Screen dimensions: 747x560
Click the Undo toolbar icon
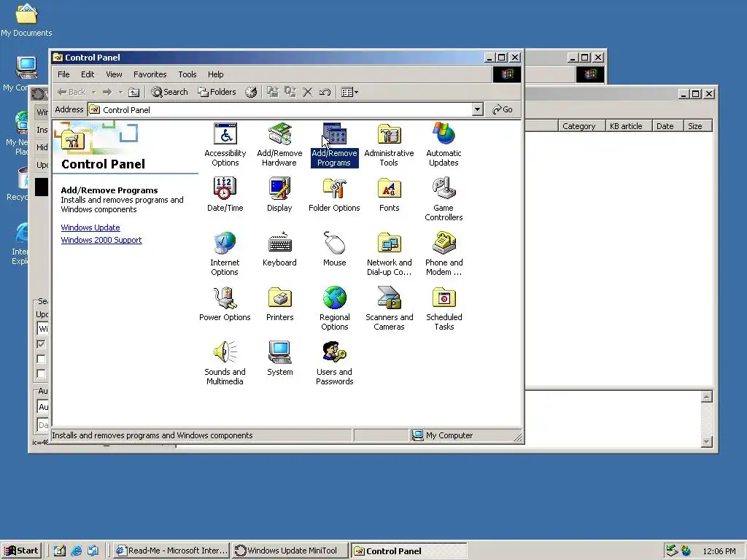pos(325,92)
